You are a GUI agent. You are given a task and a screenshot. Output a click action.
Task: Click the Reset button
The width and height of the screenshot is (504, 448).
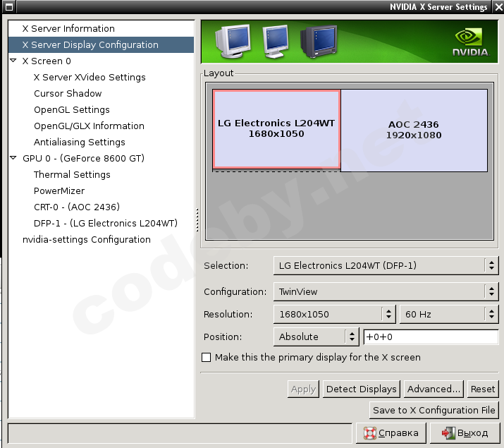(483, 389)
